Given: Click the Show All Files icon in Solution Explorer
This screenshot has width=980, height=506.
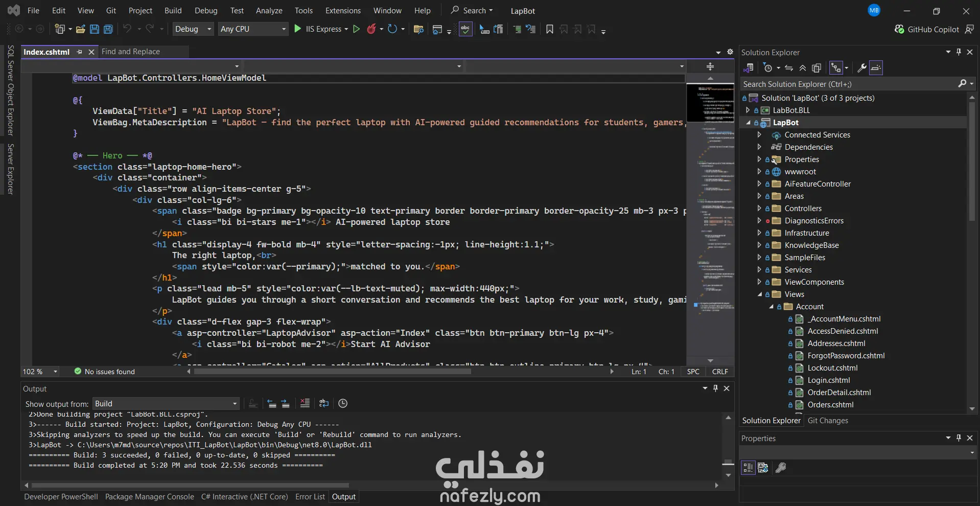Looking at the screenshot, I should (x=816, y=68).
